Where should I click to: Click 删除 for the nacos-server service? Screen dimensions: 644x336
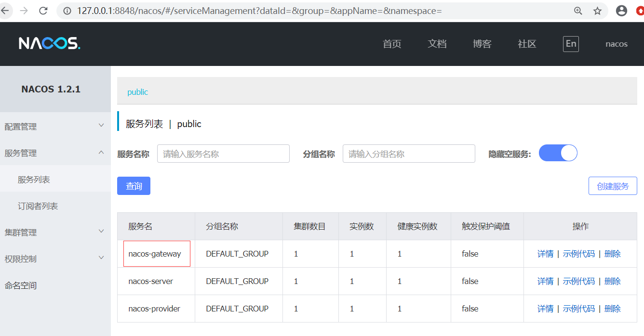(x=612, y=281)
